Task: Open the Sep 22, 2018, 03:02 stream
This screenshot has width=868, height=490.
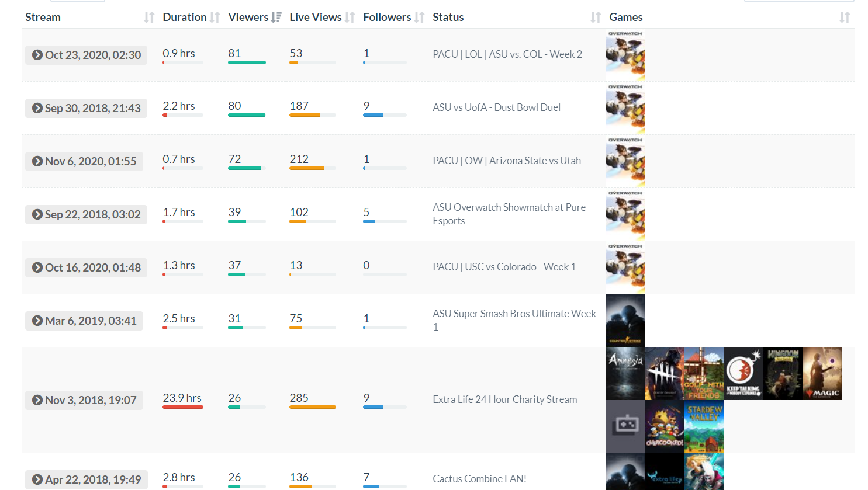Action: coord(86,214)
